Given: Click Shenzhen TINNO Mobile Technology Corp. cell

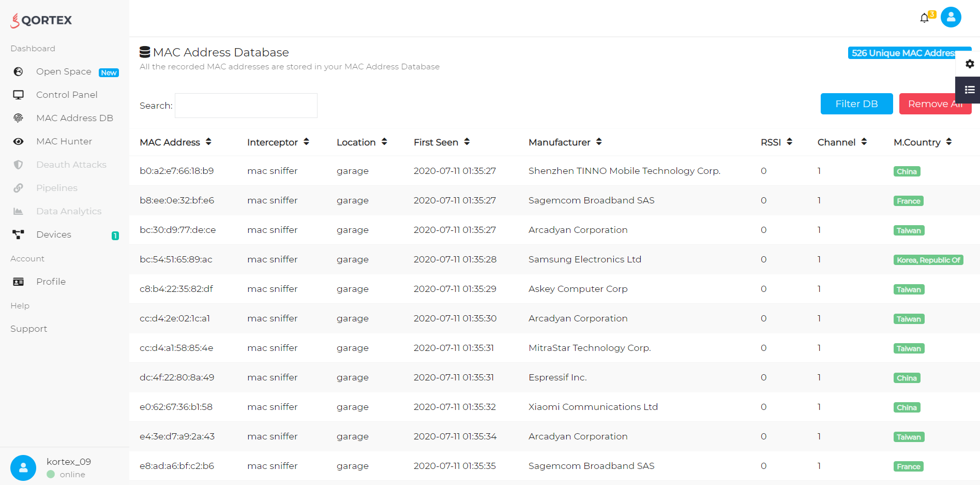Looking at the screenshot, I should click(x=624, y=171).
